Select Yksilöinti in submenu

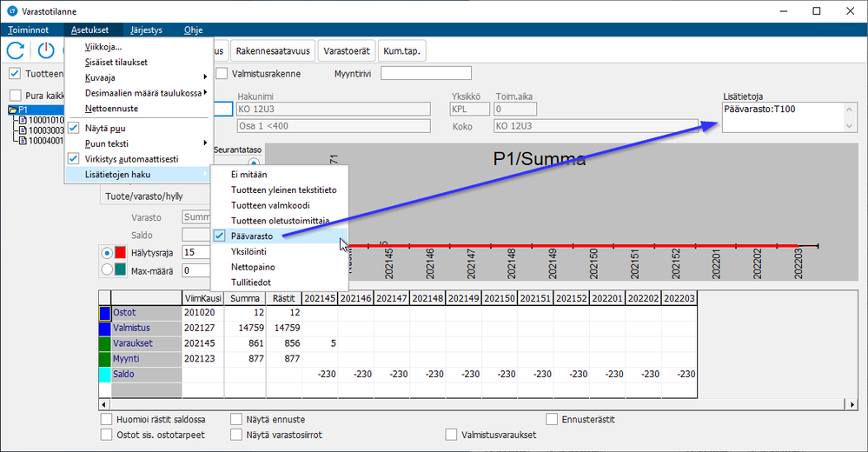(x=280, y=251)
